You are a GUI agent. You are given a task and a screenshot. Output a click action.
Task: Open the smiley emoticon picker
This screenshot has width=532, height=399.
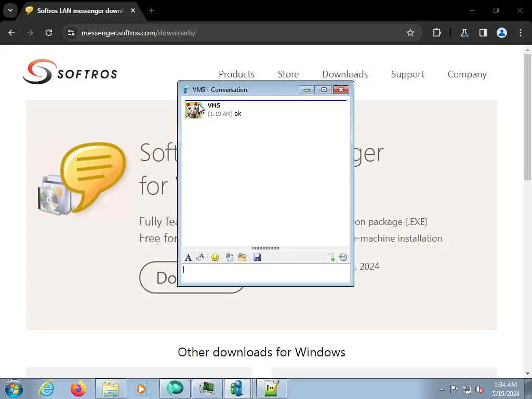pyautogui.click(x=215, y=258)
